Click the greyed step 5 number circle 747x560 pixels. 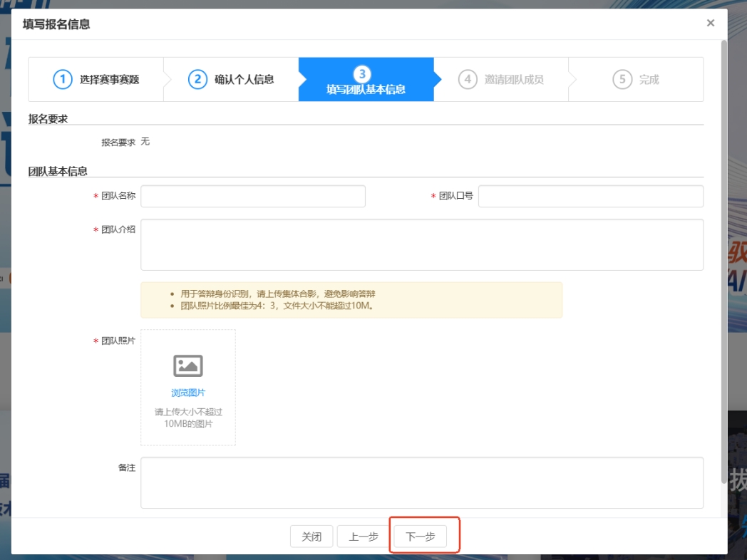[622, 79]
